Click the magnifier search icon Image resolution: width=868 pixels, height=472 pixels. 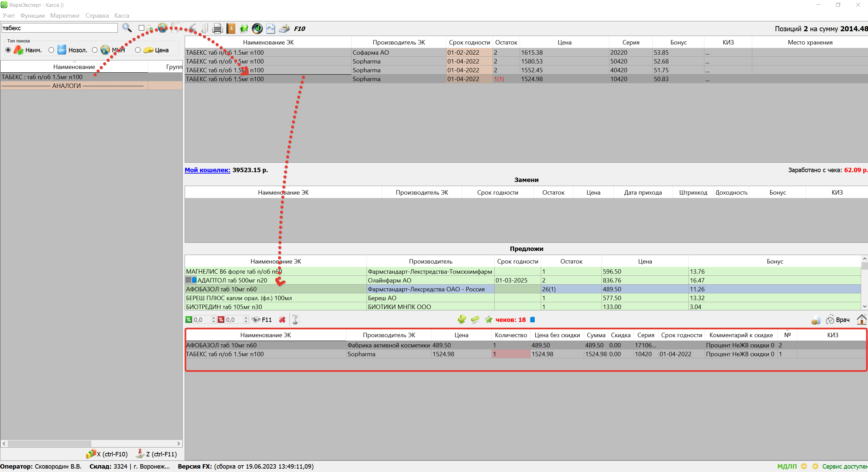click(127, 28)
